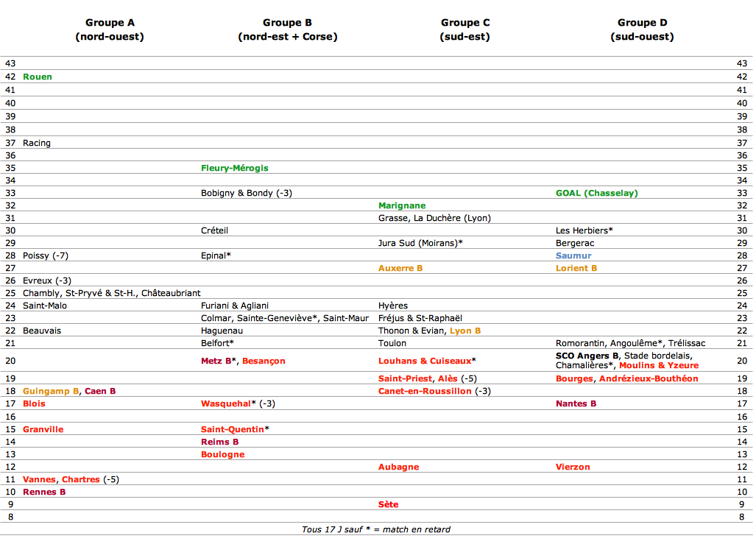The width and height of the screenshot is (756, 558).
Task: Click Saint-Priest in the 19 points row
Action: point(405,378)
